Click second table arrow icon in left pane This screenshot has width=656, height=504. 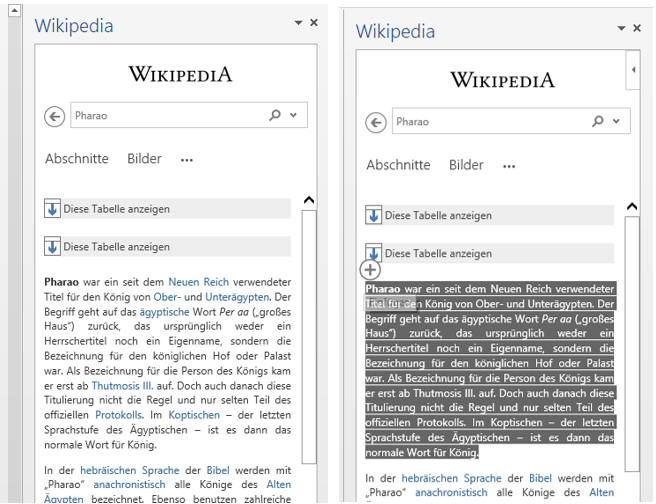[x=53, y=246]
